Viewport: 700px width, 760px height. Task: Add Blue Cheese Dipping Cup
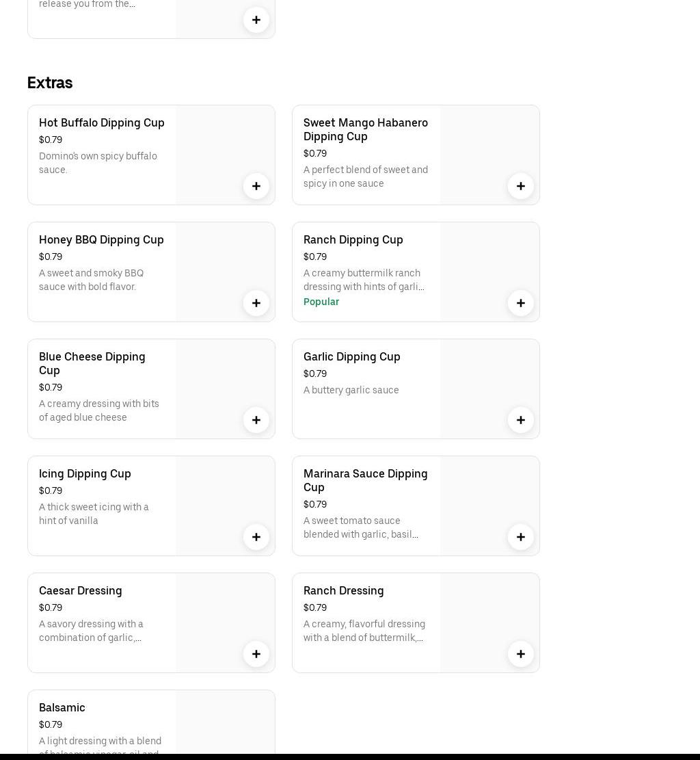coord(256,420)
